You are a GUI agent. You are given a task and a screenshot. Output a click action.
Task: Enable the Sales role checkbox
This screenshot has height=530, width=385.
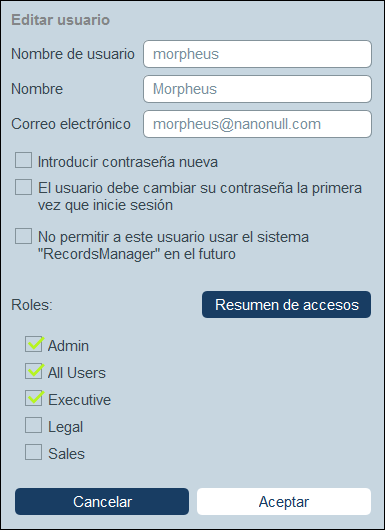[33, 452]
